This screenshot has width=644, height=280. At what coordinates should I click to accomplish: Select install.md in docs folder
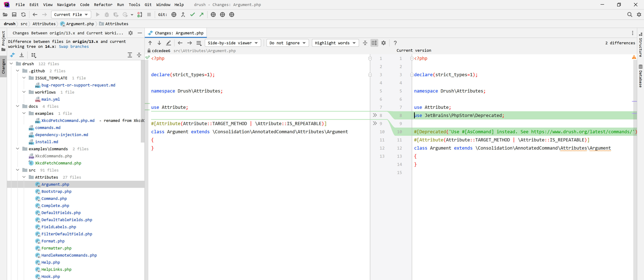(46, 142)
